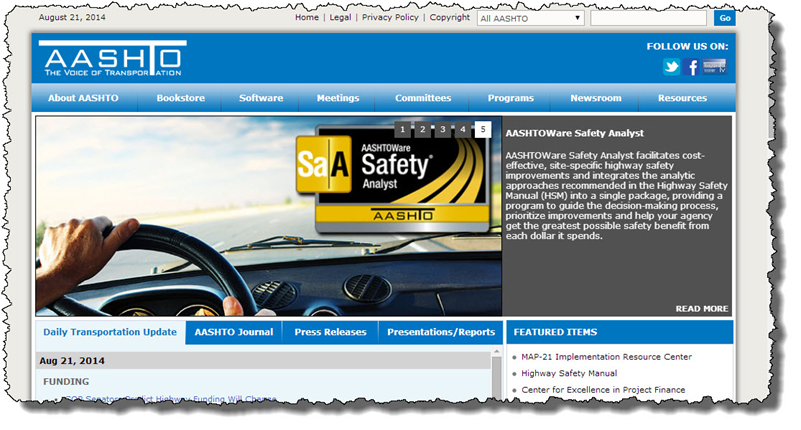Click the AASHTO logo in header
Image resolution: width=801 pixels, height=430 pixels.
tap(112, 59)
